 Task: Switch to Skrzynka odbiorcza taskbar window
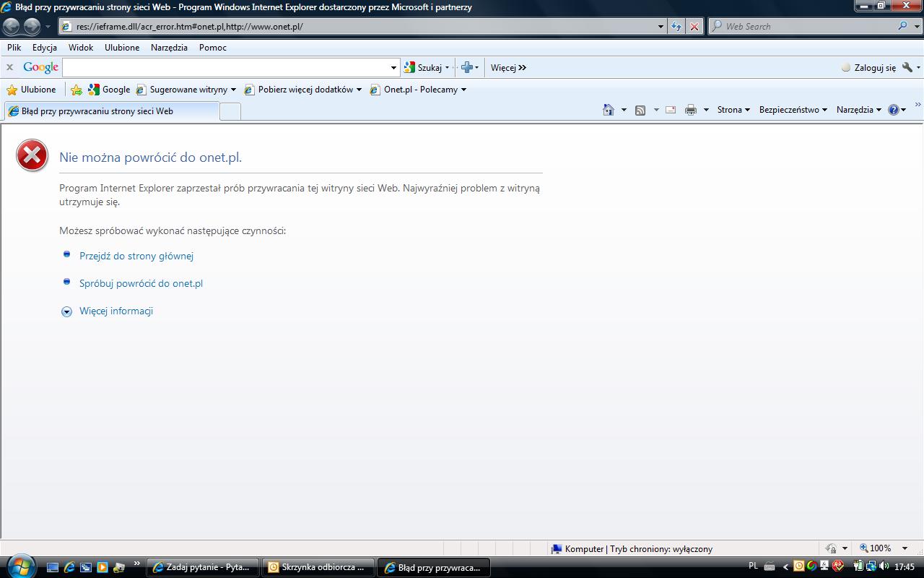tap(318, 567)
